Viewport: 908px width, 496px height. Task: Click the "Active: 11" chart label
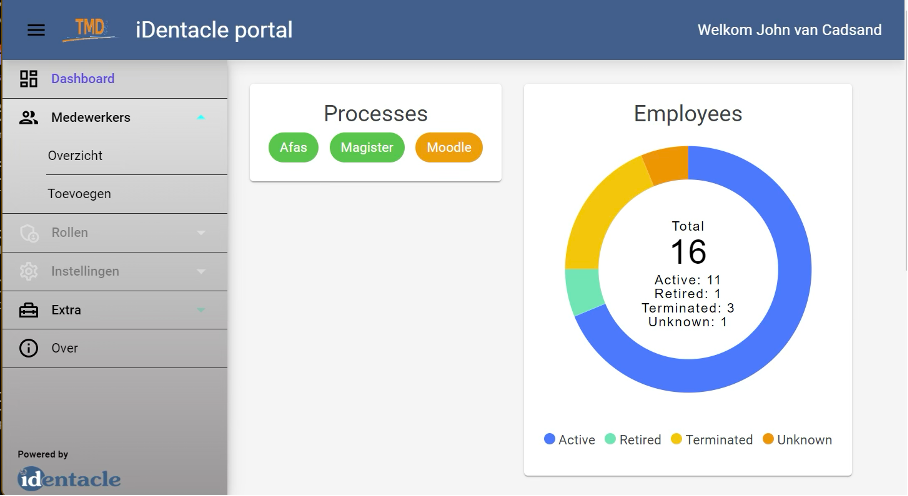click(688, 280)
